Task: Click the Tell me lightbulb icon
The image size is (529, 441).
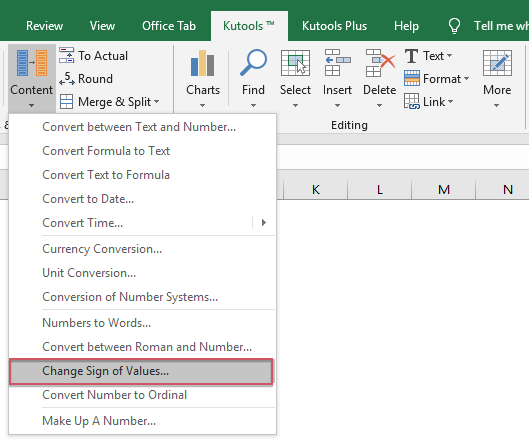Action: pos(454,26)
